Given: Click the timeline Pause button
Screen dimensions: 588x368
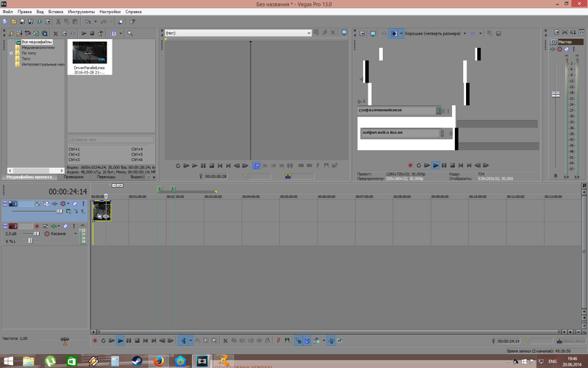Looking at the screenshot, I should (x=129, y=341).
